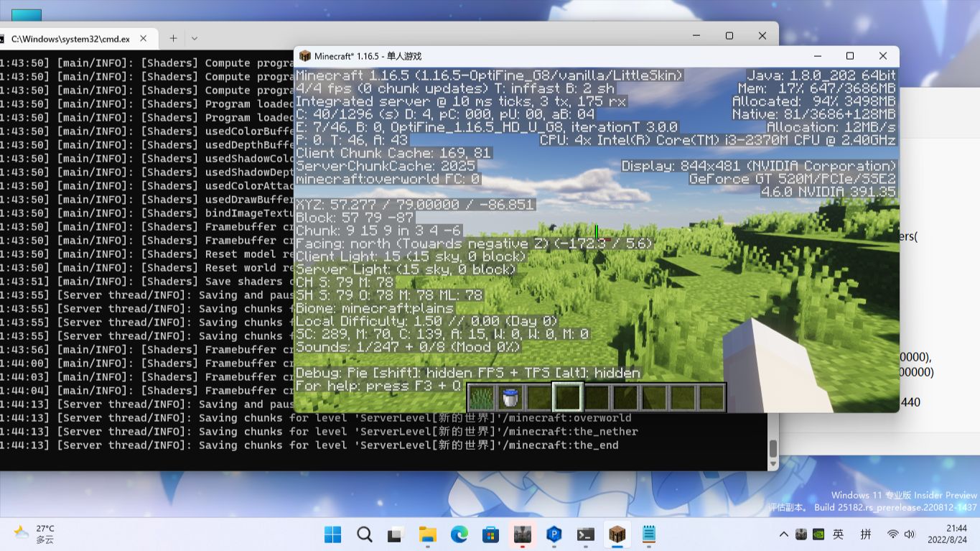This screenshot has height=551, width=980.
Task: Click the 'Save shaders' console log line
Action: (x=147, y=282)
